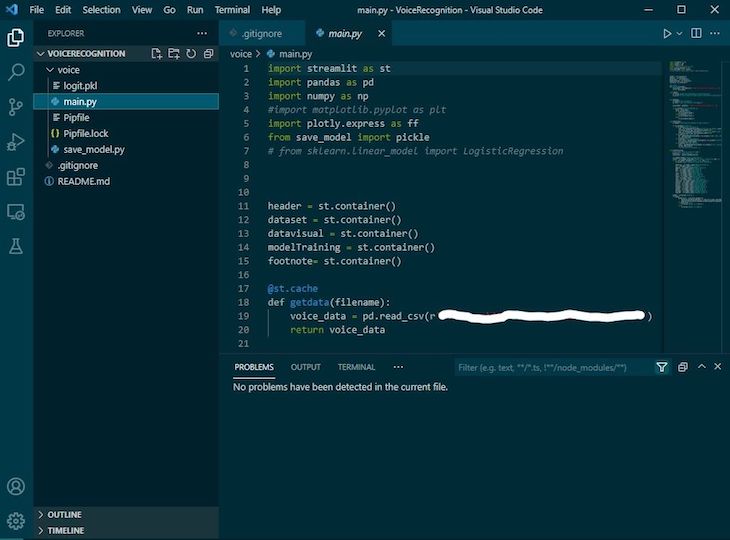
Task: Open the Accounts icon in activity bar
Action: click(x=16, y=487)
